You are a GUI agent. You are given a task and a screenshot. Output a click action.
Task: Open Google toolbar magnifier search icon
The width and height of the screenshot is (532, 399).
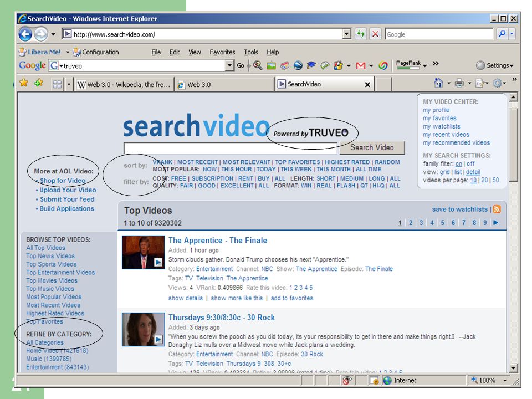258,65
